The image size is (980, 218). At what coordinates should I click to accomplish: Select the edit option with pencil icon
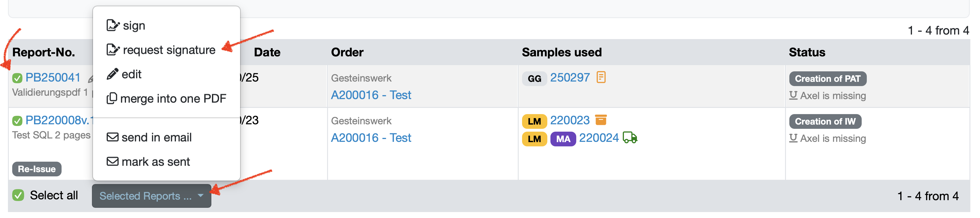click(124, 74)
